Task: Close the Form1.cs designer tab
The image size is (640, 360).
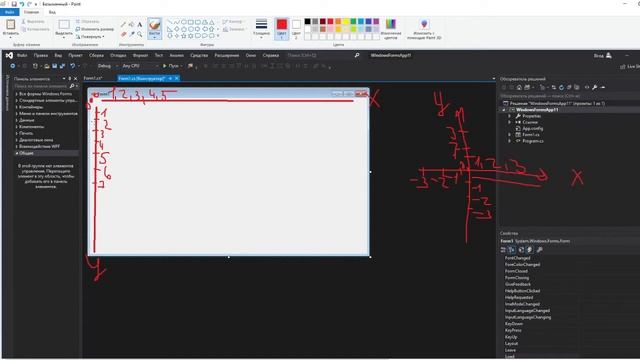Action: (x=177, y=78)
